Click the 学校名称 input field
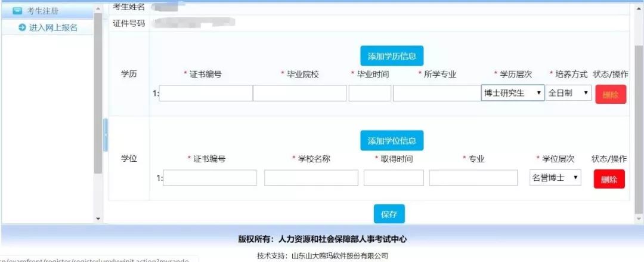Image resolution: width=644 pixels, height=262 pixels. [x=311, y=178]
